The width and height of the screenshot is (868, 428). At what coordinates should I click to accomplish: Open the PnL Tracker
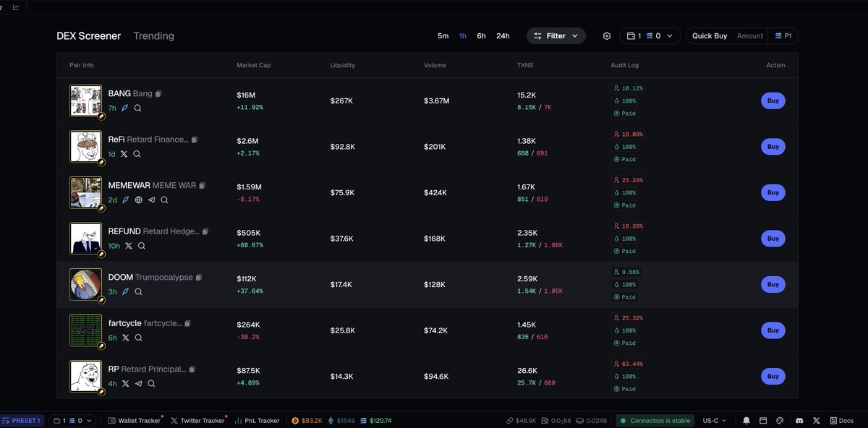click(258, 421)
